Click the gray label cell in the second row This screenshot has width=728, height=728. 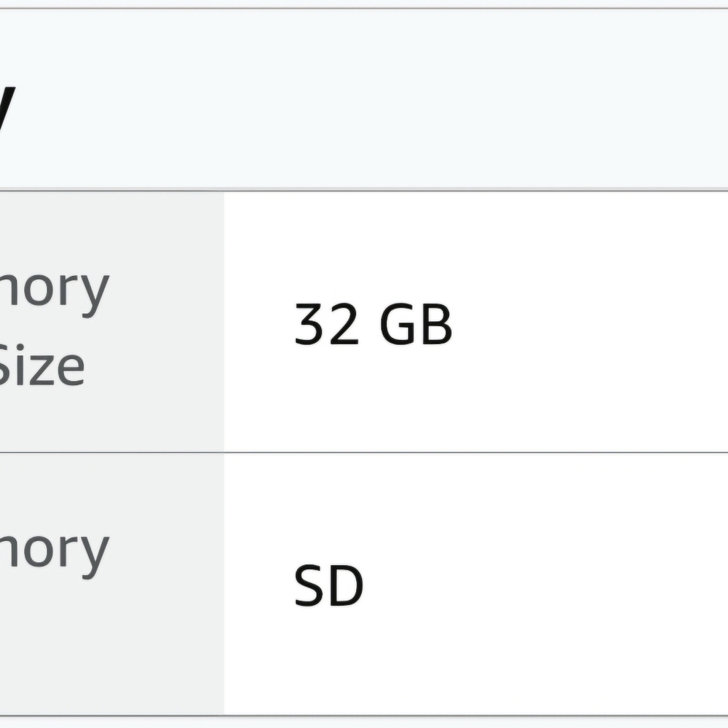[x=112, y=584]
